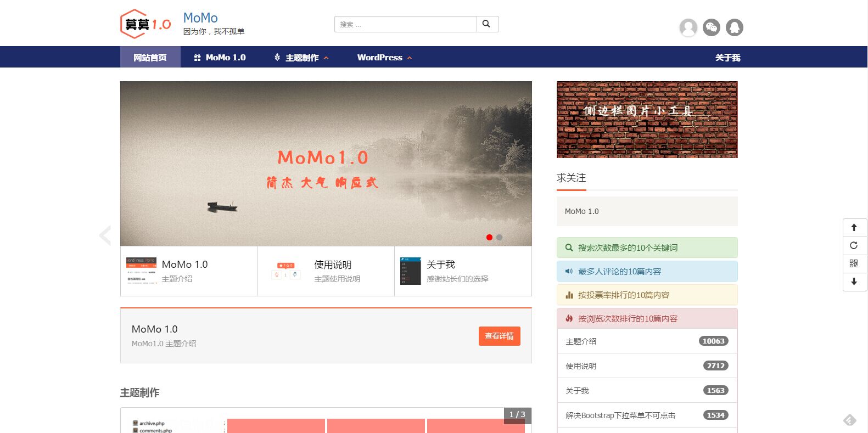Click the search magnifier button
The width and height of the screenshot is (868, 433).
[487, 24]
